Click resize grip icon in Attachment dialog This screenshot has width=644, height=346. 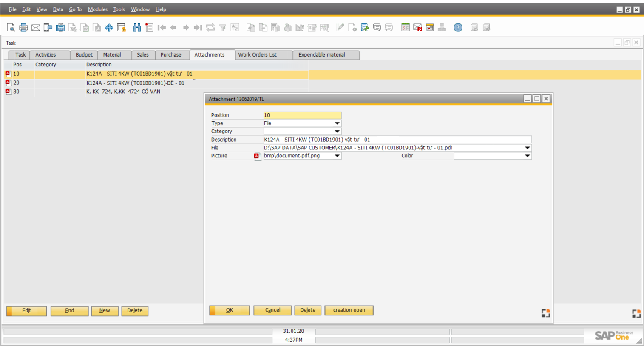coord(546,314)
